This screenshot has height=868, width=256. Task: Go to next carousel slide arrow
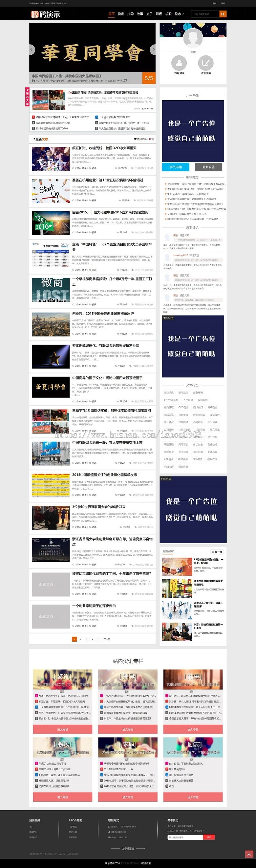point(153,50)
